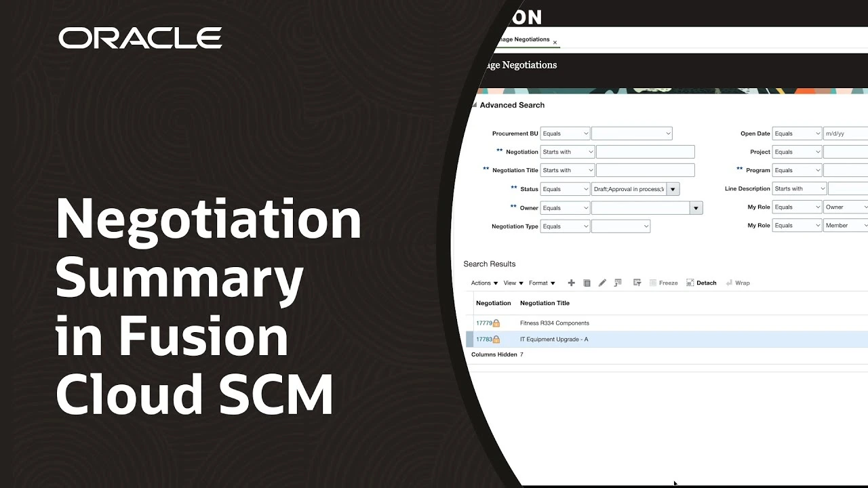Click the Open Date m/d/yy field
This screenshot has width=868, height=488.
tap(846, 134)
